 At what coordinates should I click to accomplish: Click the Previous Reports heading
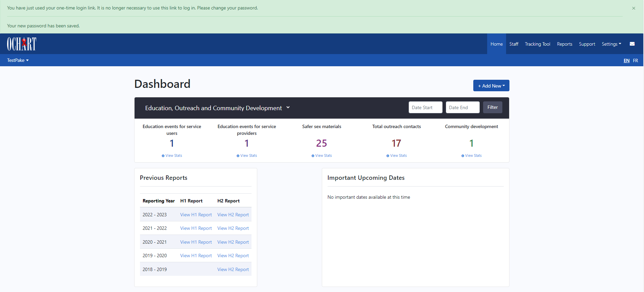[164, 178]
